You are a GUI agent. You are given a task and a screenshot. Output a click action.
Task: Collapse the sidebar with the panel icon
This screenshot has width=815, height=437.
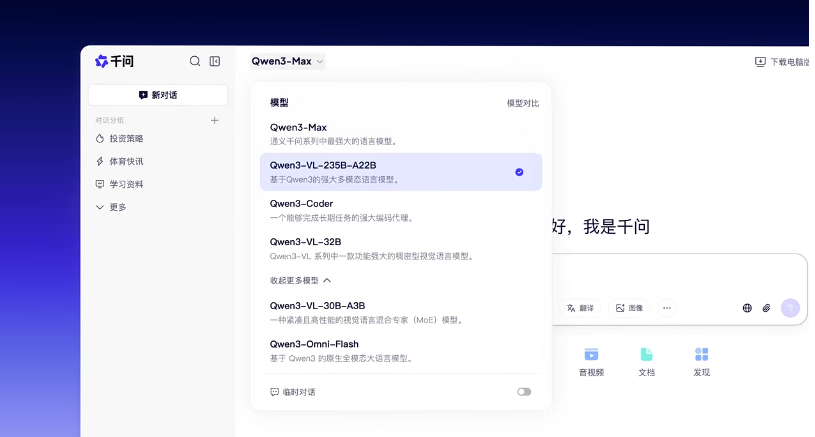215,61
